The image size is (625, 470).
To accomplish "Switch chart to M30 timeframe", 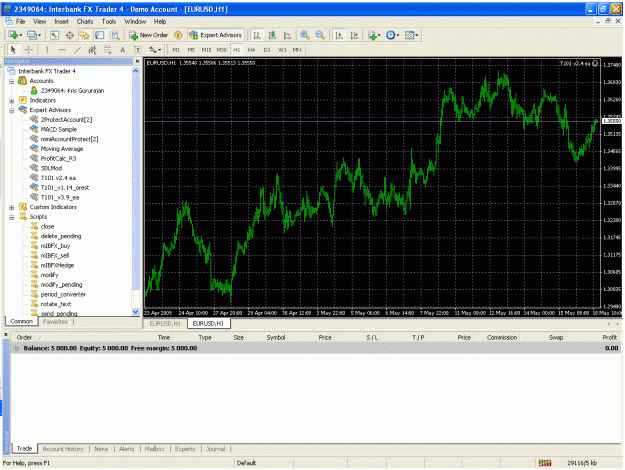I will [x=222, y=50].
